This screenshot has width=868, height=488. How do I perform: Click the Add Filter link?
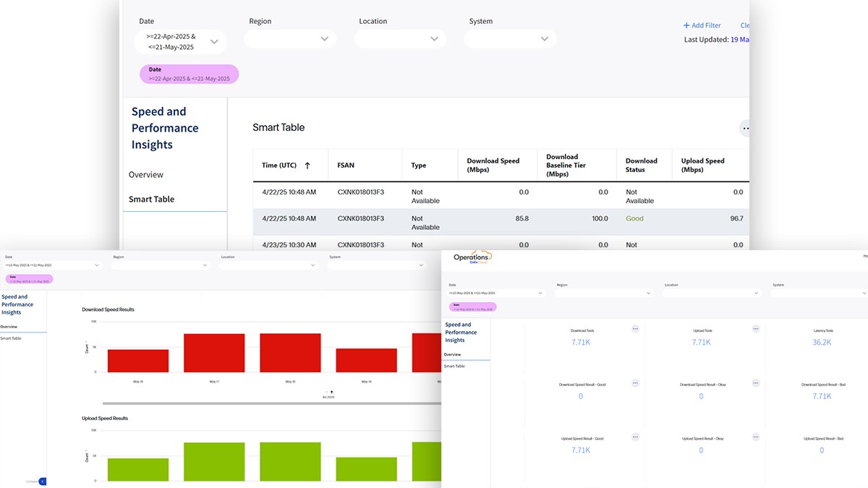click(702, 25)
